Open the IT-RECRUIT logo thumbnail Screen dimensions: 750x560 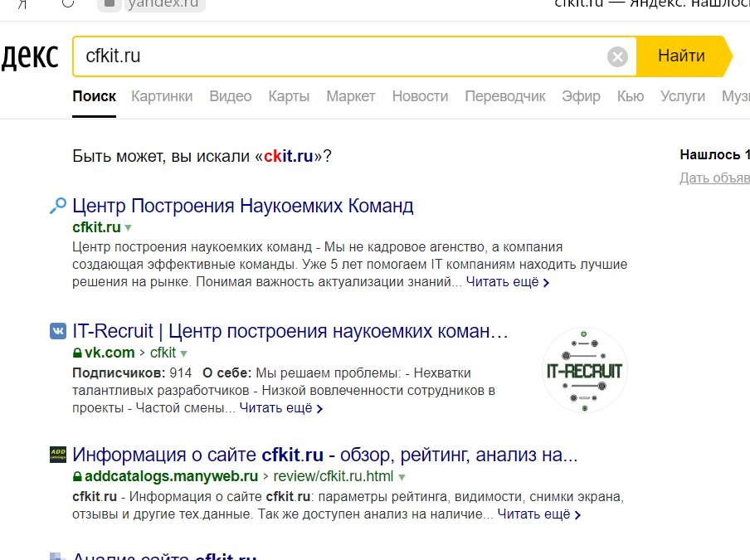[584, 371]
